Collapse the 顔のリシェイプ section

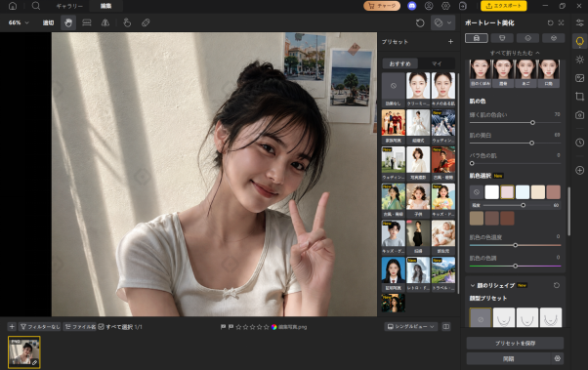tap(473, 286)
